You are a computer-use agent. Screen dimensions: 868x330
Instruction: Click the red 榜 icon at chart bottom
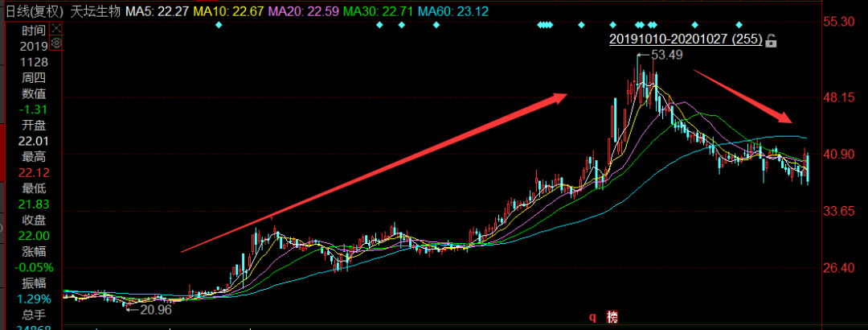click(614, 317)
